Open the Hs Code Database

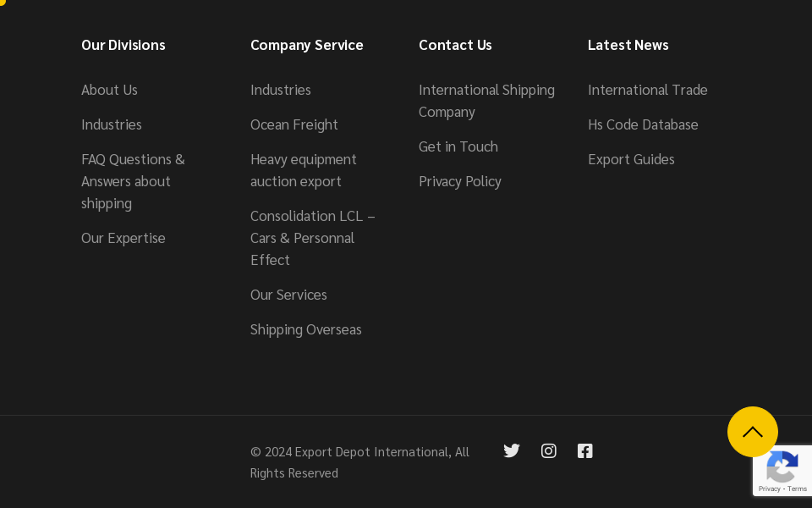(x=643, y=124)
